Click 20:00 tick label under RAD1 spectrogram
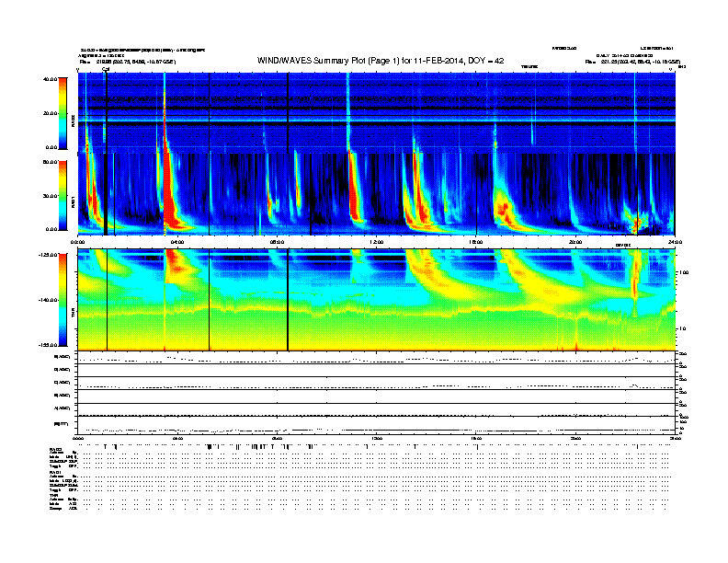The image size is (728, 563). [575, 242]
